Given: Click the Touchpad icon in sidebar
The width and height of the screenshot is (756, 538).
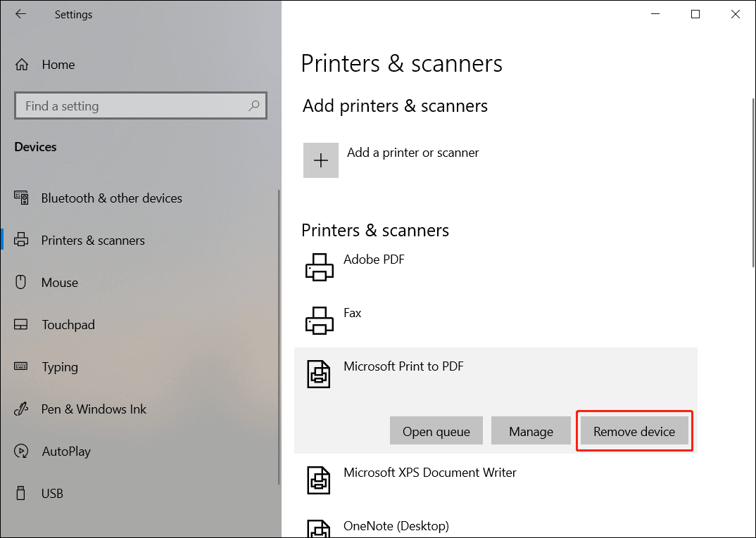Looking at the screenshot, I should point(20,324).
